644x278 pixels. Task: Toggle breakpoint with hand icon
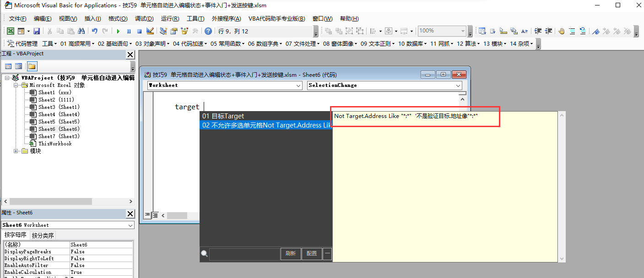point(562,31)
